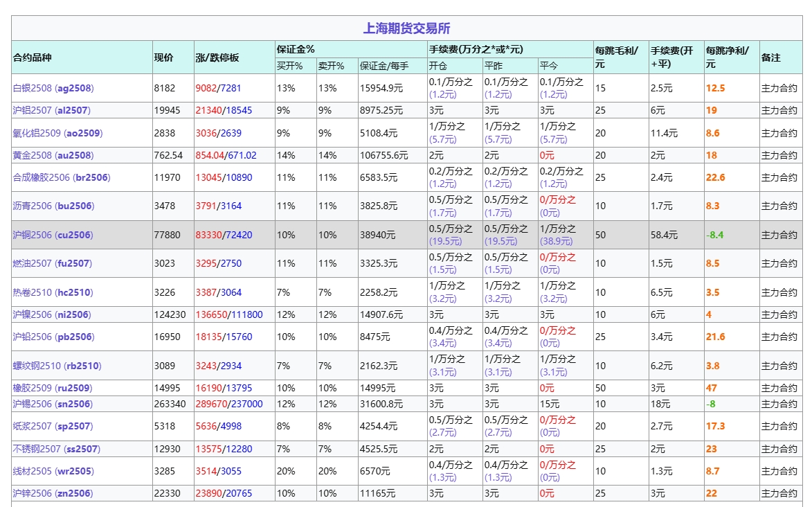Click the 黄金 limit-down price 671.02

click(x=242, y=156)
